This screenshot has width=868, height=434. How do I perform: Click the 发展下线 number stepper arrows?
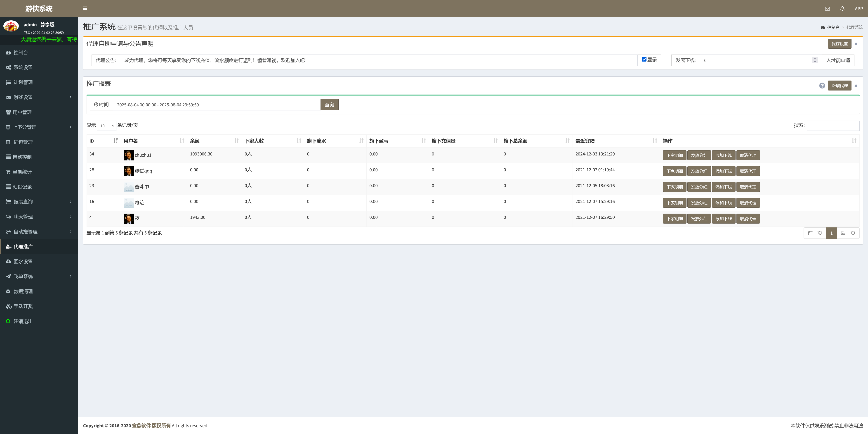point(815,60)
